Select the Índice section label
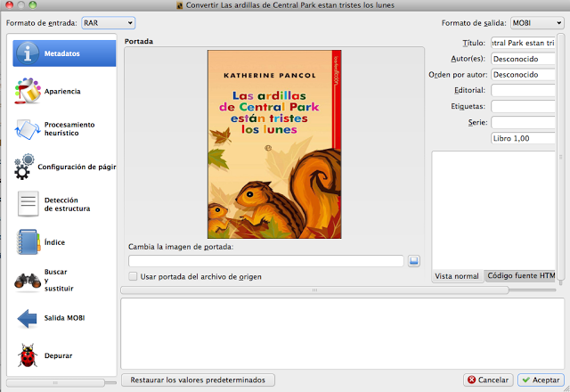570x392 pixels. coord(54,242)
